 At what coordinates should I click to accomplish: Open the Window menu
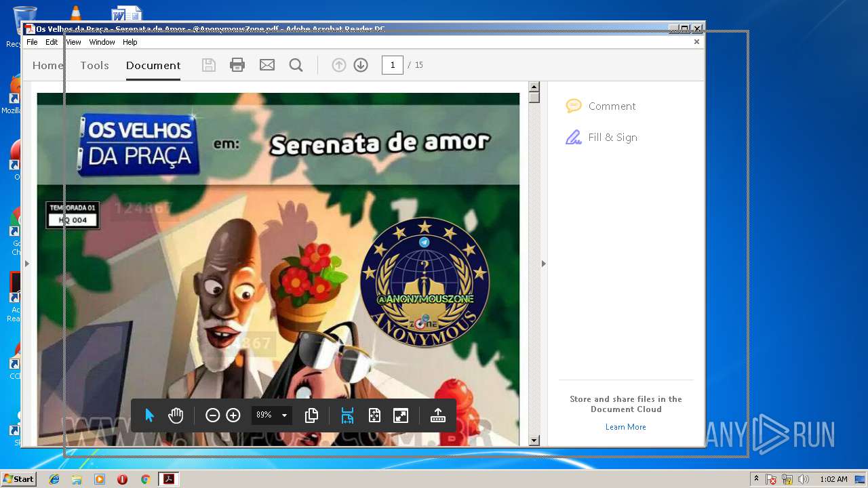click(102, 42)
